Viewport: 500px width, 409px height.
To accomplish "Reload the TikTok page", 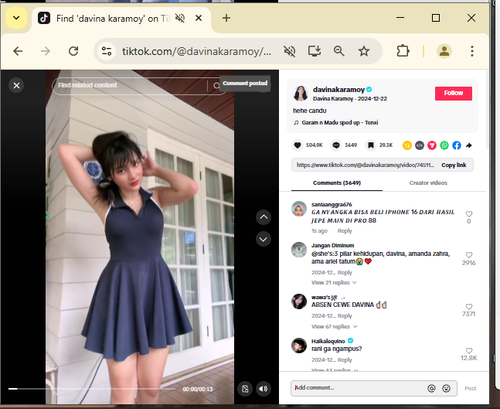I will click(73, 51).
